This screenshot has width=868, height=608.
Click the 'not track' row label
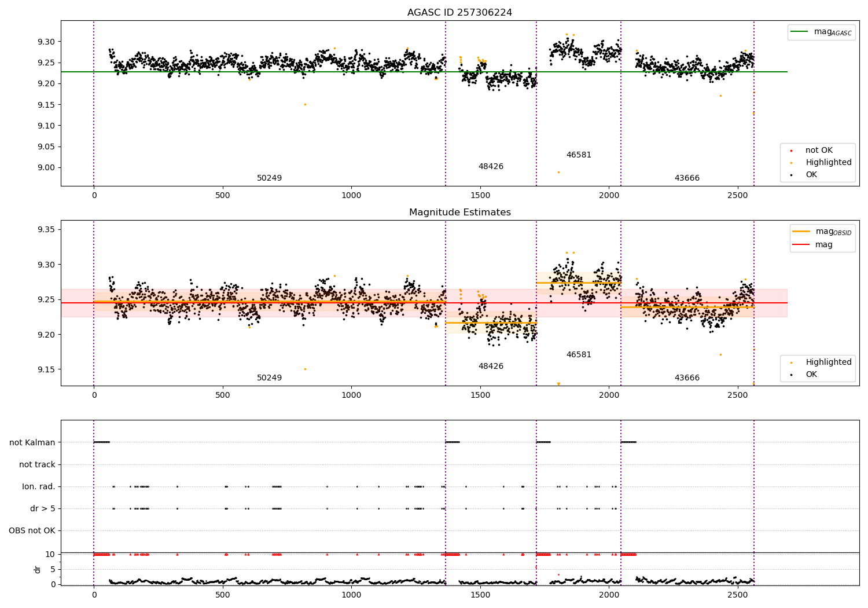point(37,465)
